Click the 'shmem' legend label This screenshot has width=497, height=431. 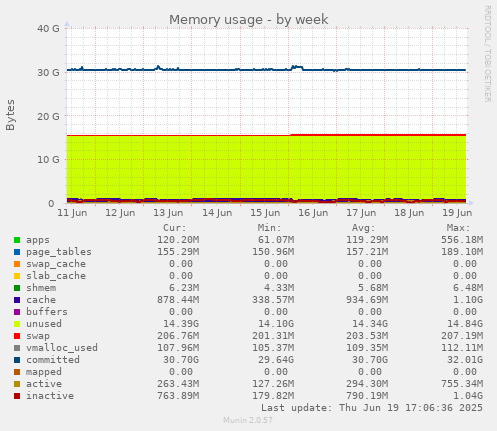point(41,288)
